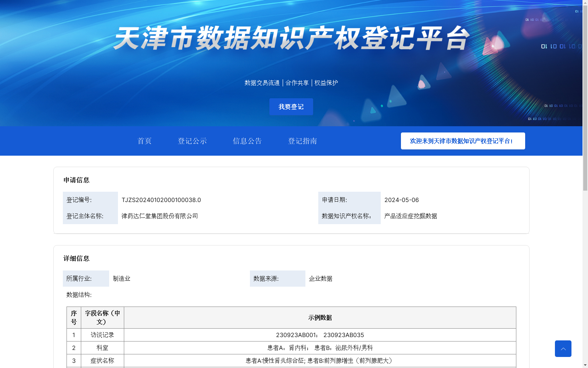Viewport: 588px width, 368px height.
Task: Click the 制造业 value
Action: [122, 279]
